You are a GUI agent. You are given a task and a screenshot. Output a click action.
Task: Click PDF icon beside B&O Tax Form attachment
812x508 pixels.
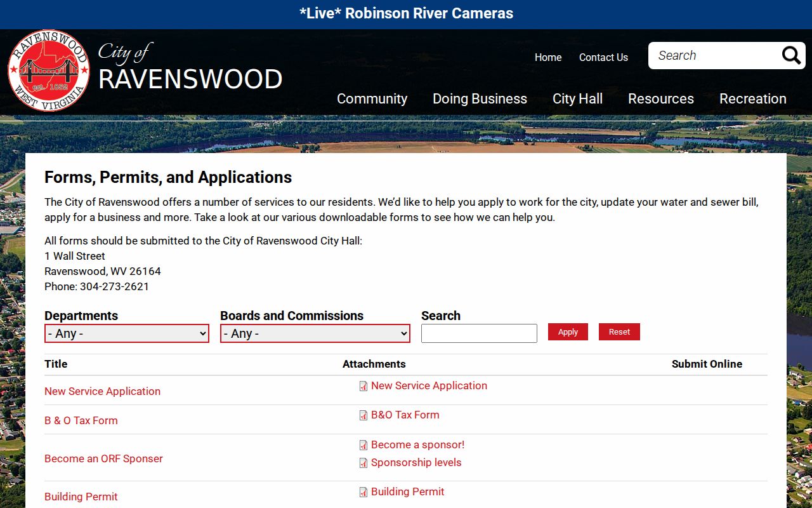[x=363, y=415]
